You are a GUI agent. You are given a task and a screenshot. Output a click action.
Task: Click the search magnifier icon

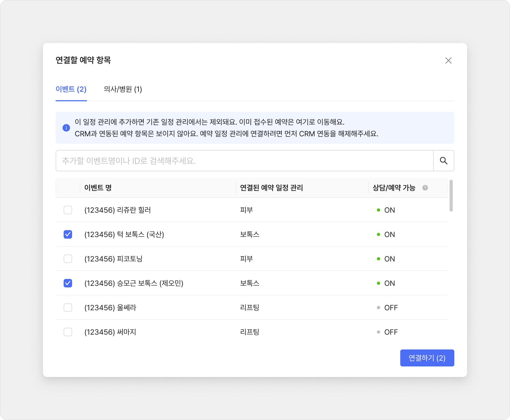pyautogui.click(x=443, y=161)
